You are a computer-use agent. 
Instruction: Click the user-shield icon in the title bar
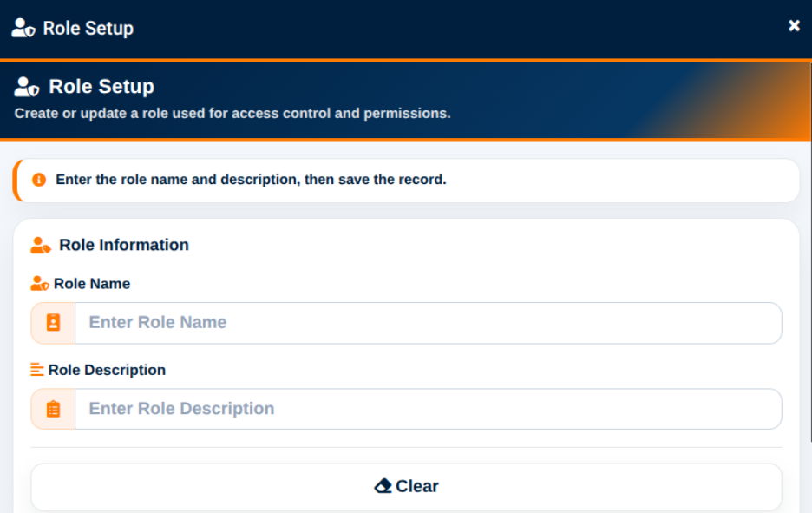tap(23, 28)
